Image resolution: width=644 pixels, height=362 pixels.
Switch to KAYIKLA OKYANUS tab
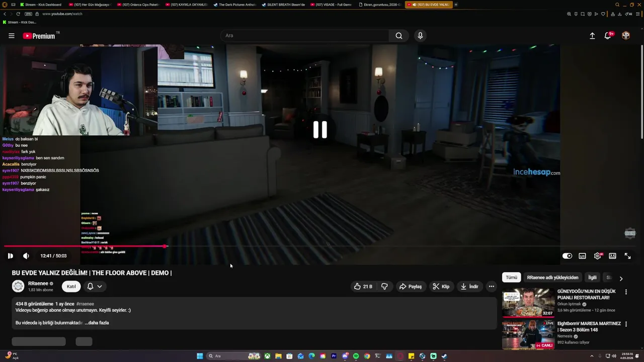(187, 5)
